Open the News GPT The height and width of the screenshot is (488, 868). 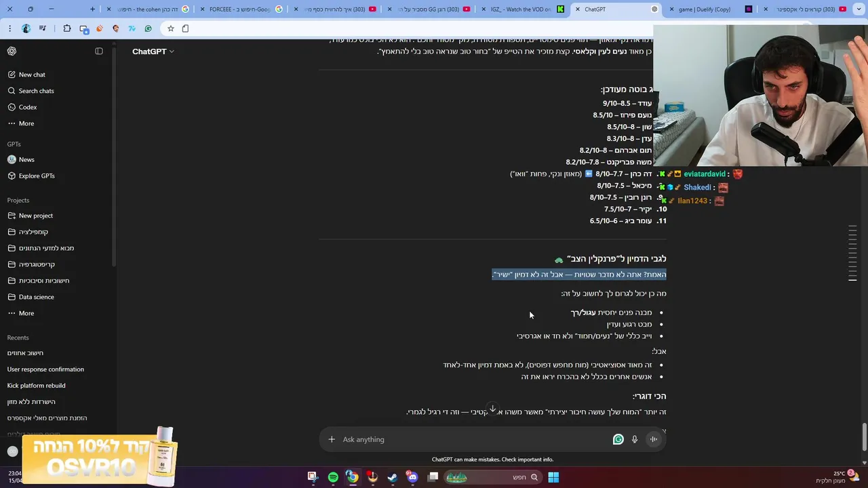20,159
